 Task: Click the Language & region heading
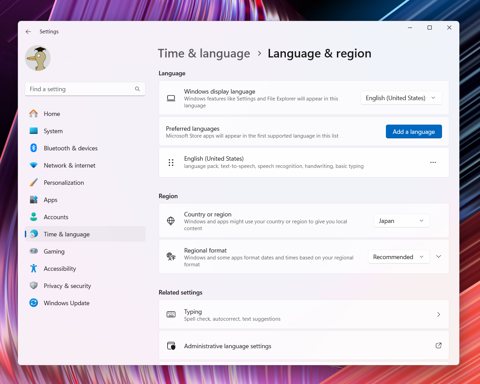pos(319,54)
